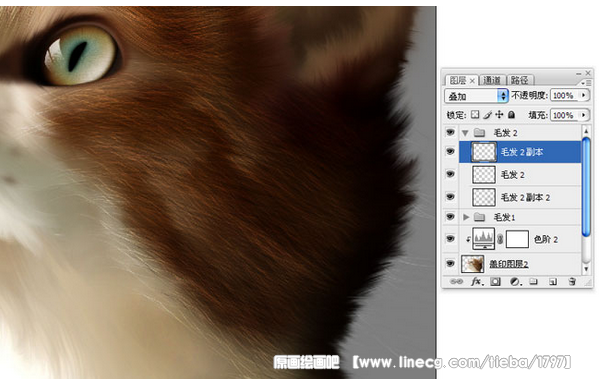The height and width of the screenshot is (379, 604).
Task: Toggle lock position move icon
Action: (499, 115)
